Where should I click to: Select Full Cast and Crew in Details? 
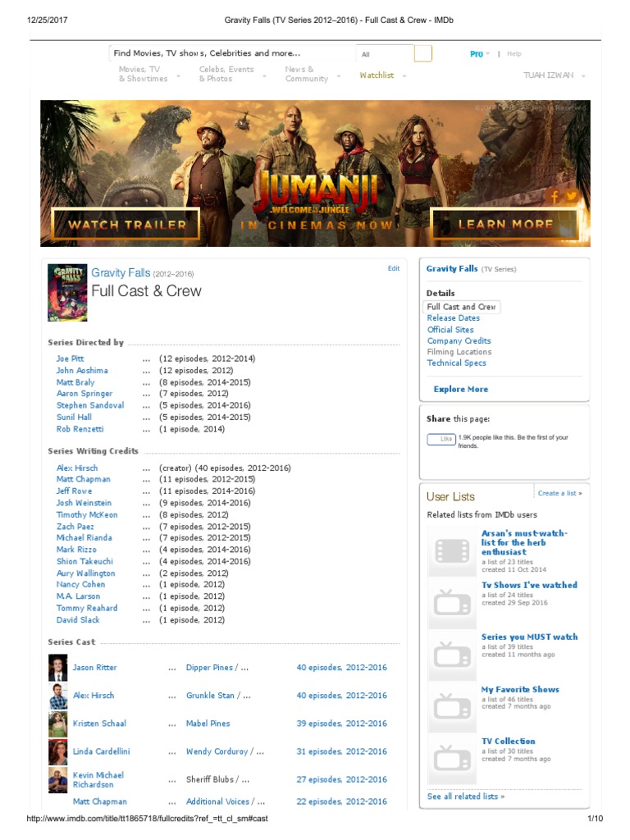point(461,307)
